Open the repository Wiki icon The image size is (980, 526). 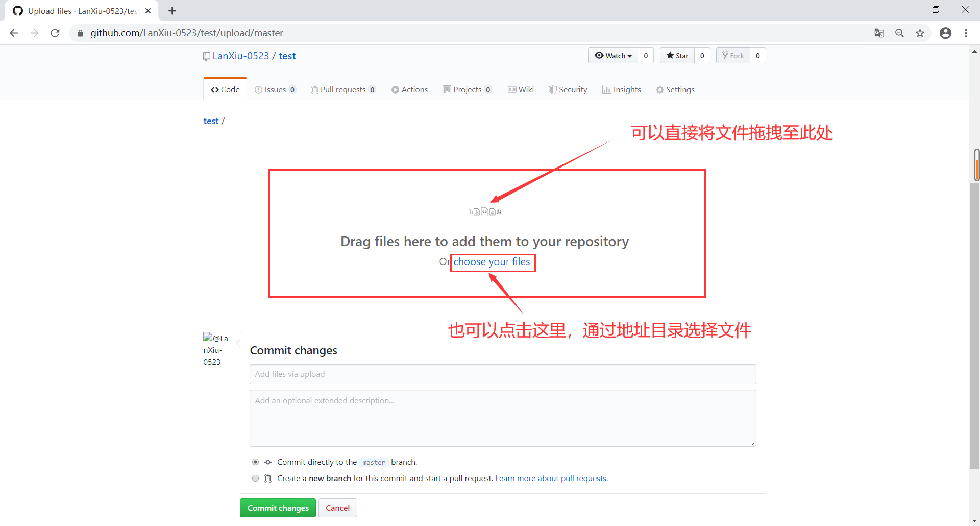point(511,89)
